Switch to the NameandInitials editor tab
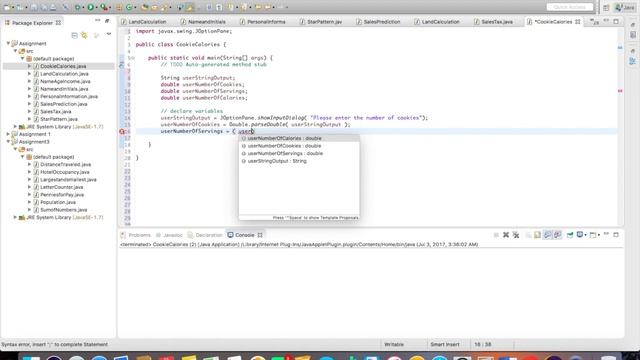This screenshot has height=360, width=640. (x=207, y=22)
